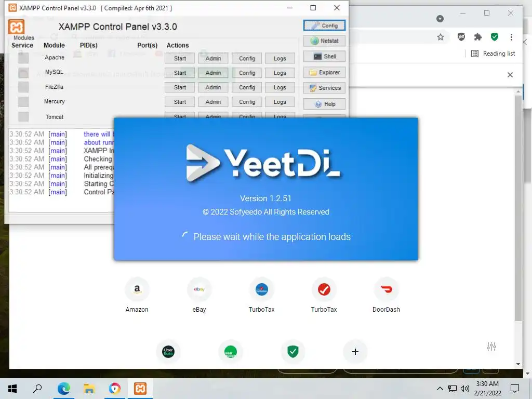Open Chrome Reading list
Viewport: 532px width, 399px height.
(x=494, y=54)
